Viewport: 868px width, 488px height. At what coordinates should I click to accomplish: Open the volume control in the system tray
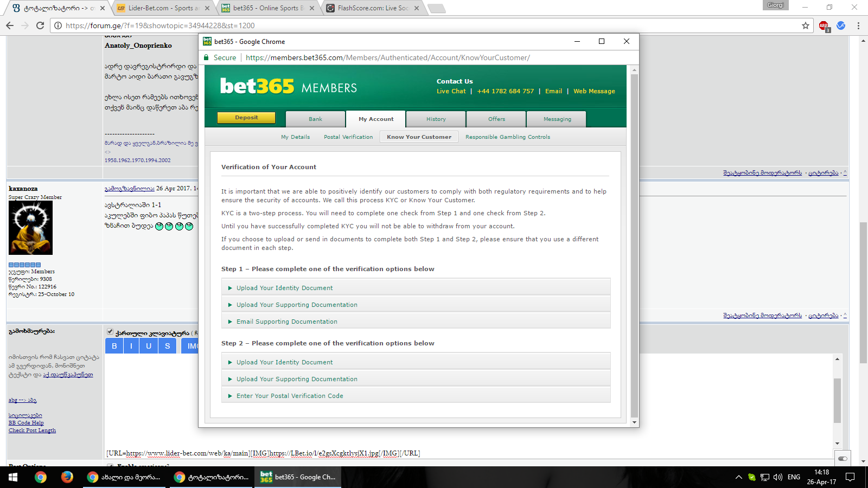click(778, 477)
